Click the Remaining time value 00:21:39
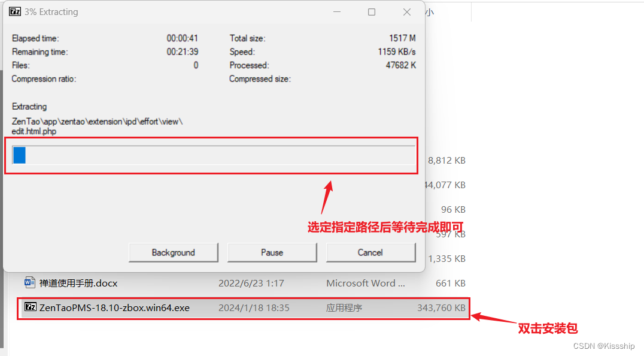644x356 pixels. 183,52
